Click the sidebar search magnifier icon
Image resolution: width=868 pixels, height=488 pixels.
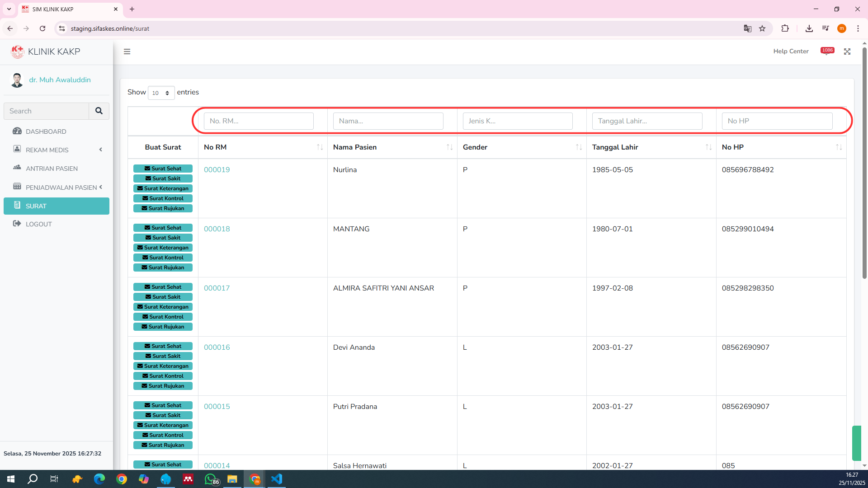click(x=99, y=111)
